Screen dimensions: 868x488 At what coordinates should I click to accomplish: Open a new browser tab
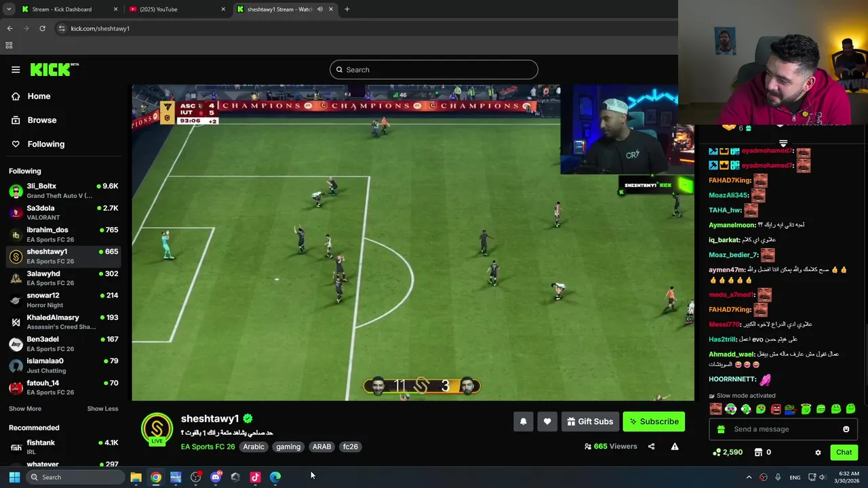point(347,9)
